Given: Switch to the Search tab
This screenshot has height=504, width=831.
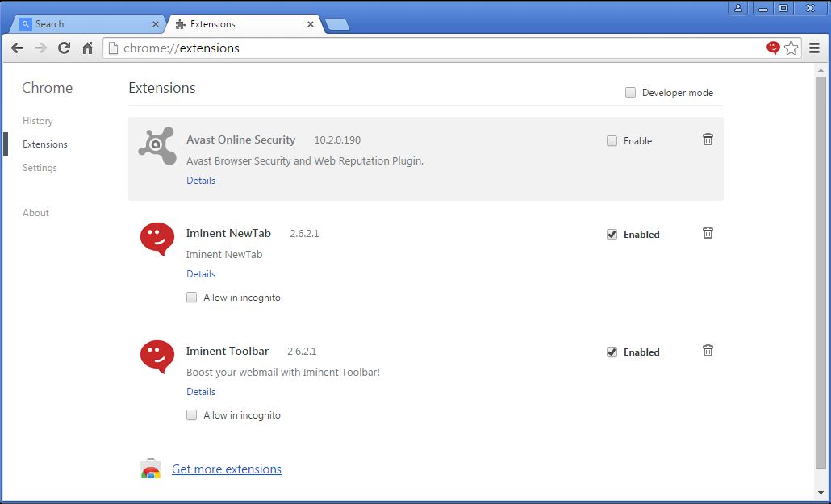Looking at the screenshot, I should (89, 24).
